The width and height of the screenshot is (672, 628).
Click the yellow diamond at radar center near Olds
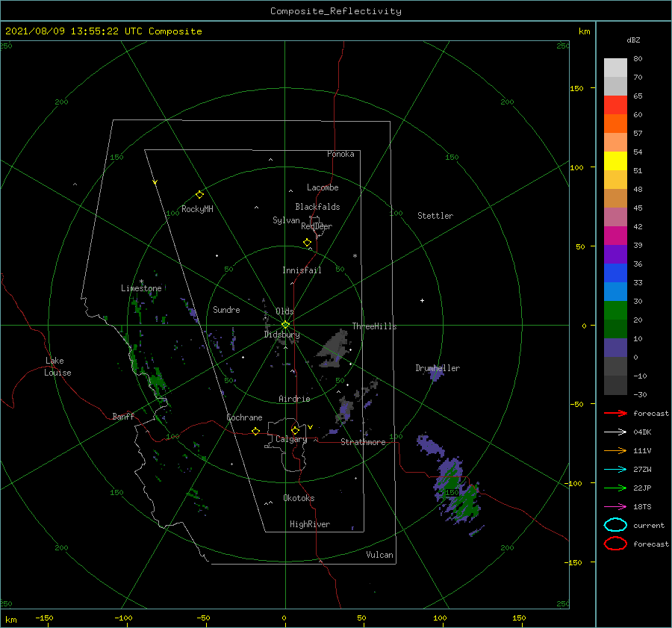coord(285,325)
